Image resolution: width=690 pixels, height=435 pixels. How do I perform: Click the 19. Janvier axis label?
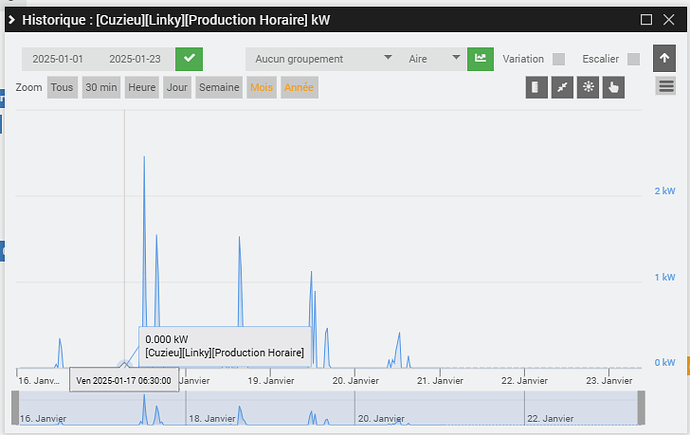click(x=271, y=380)
